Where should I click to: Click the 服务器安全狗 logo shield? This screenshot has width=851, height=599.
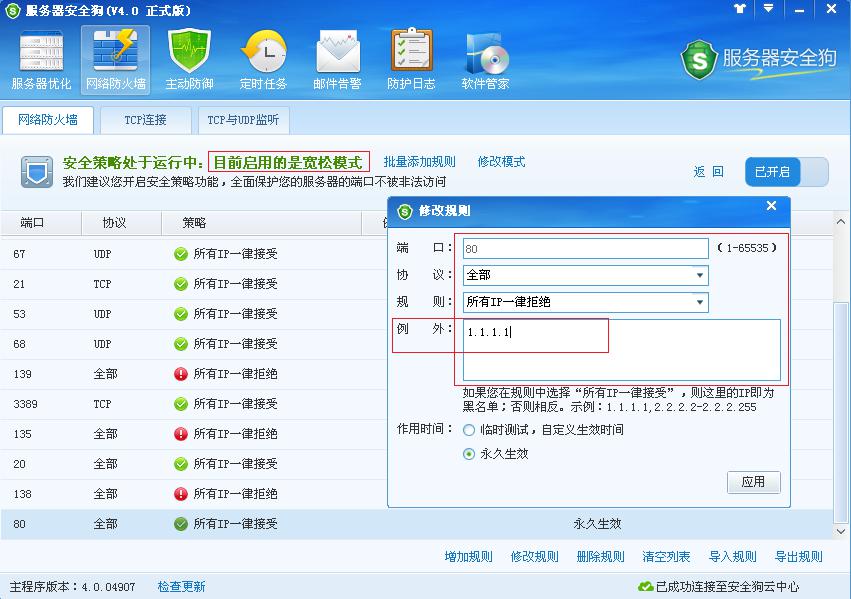click(x=700, y=62)
